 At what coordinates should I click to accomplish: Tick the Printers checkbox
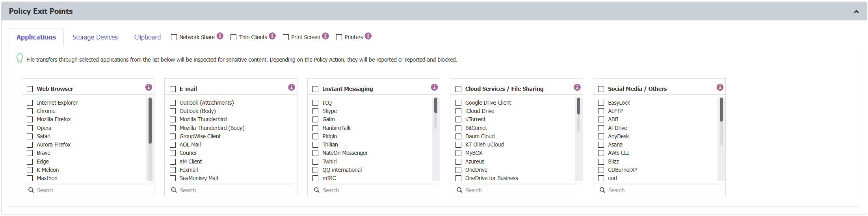pos(339,37)
